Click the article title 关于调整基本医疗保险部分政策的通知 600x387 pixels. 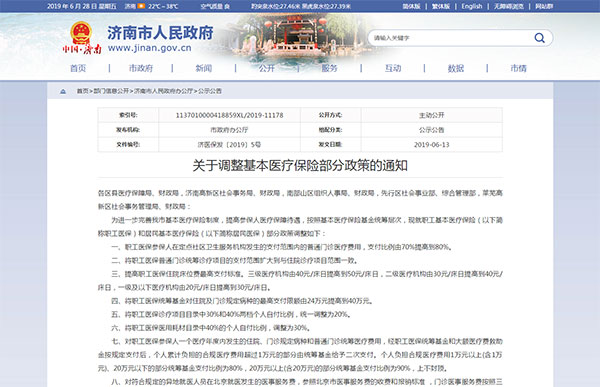pyautogui.click(x=300, y=165)
